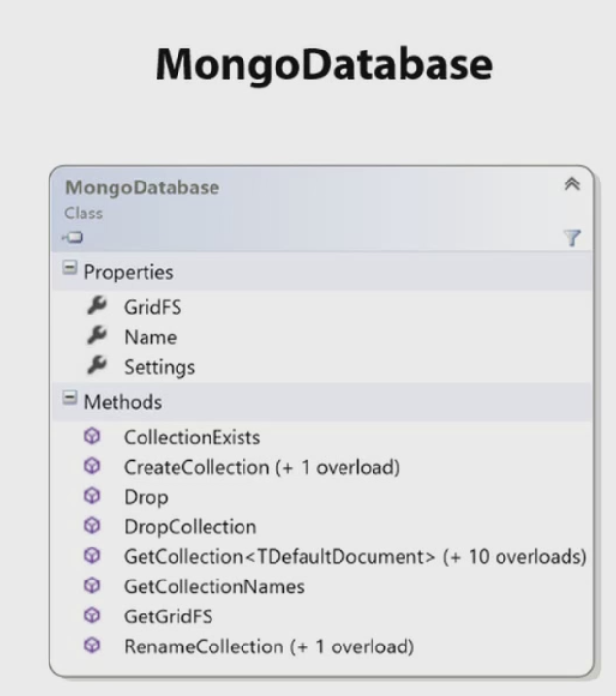Select the Settings property

click(x=159, y=367)
